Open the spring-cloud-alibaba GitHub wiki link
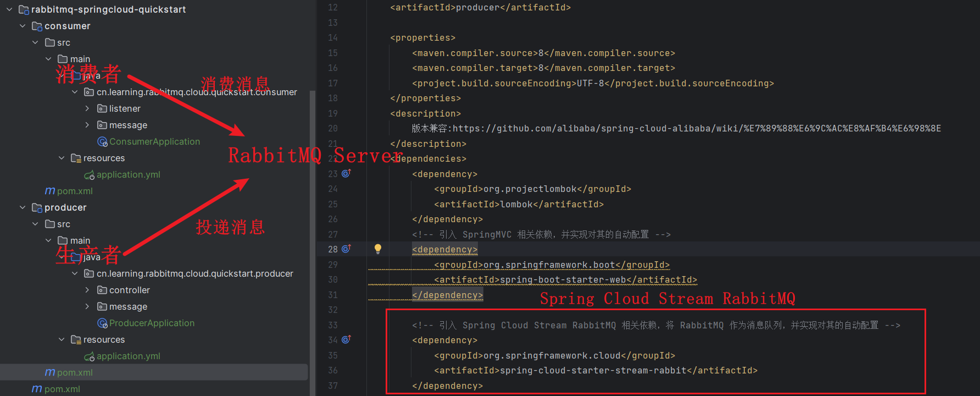Screen dimensions: 980x396 coord(697,128)
